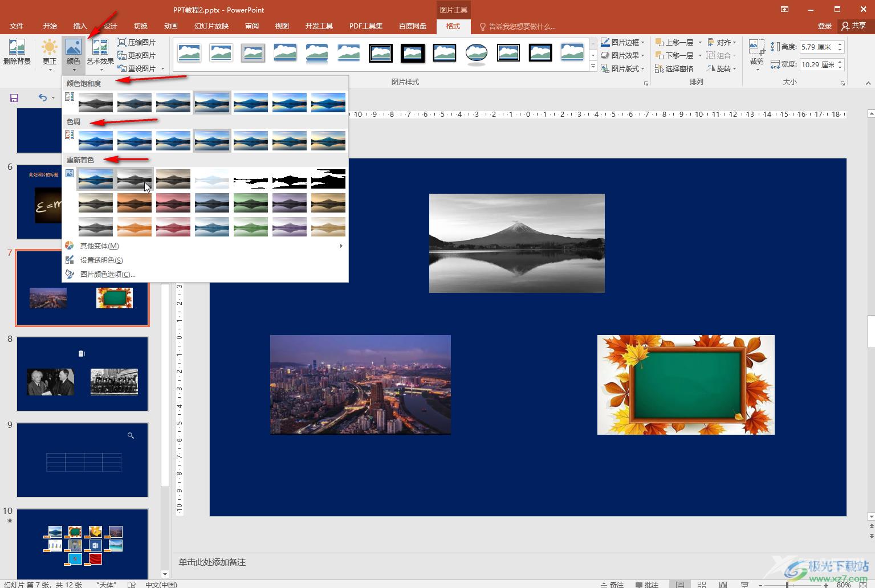
Task: Choose the Washout recolor option
Action: click(212, 178)
